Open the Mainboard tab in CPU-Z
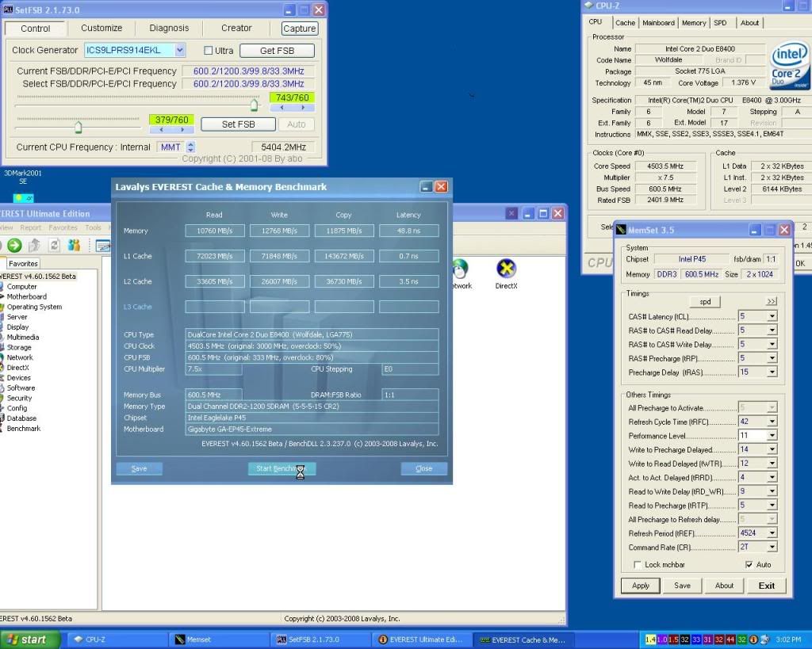The height and width of the screenshot is (649, 812). tap(658, 23)
